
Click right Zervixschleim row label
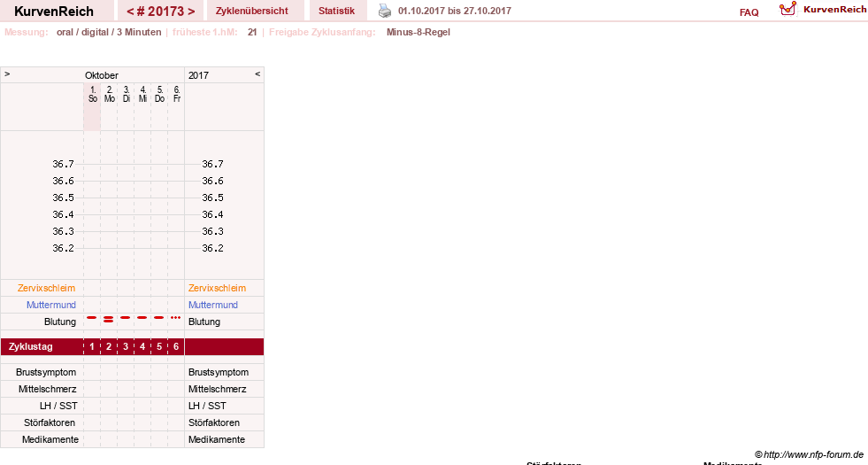pos(217,288)
